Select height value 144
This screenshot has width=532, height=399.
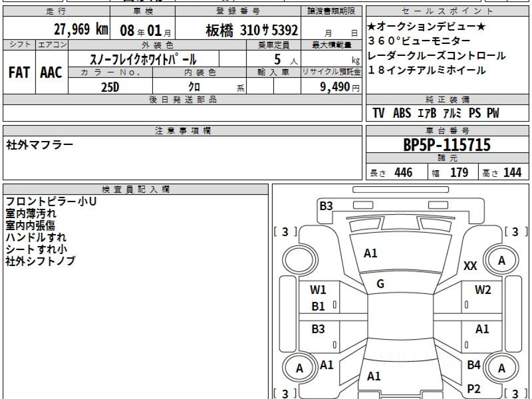click(512, 172)
